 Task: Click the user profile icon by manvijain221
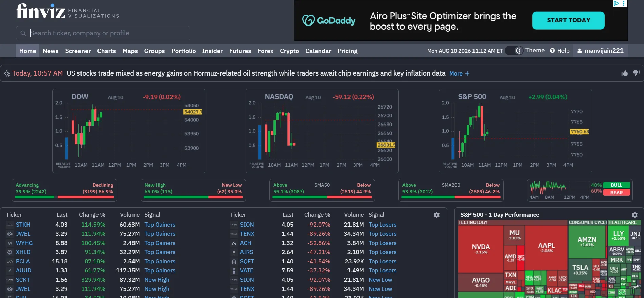tap(580, 51)
